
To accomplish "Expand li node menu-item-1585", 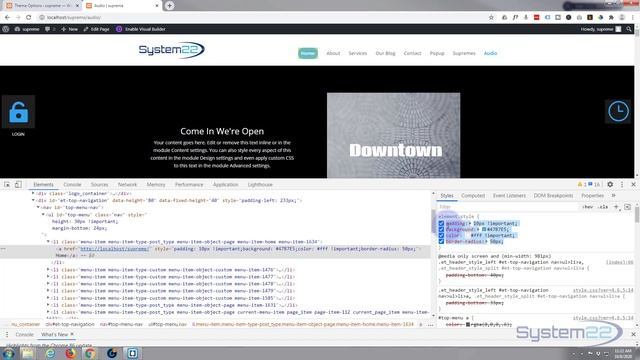I will [48, 298].
